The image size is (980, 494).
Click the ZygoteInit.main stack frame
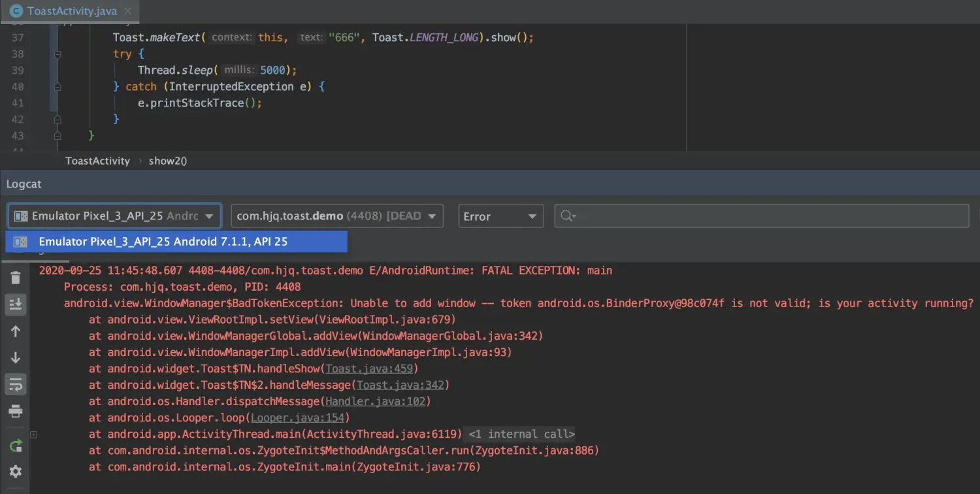(x=285, y=467)
